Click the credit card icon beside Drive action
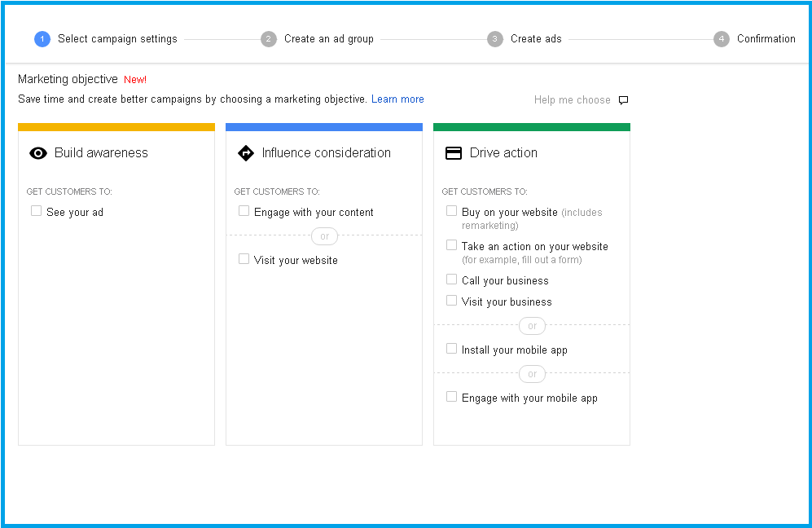Image resolution: width=812 pixels, height=528 pixels. (454, 153)
